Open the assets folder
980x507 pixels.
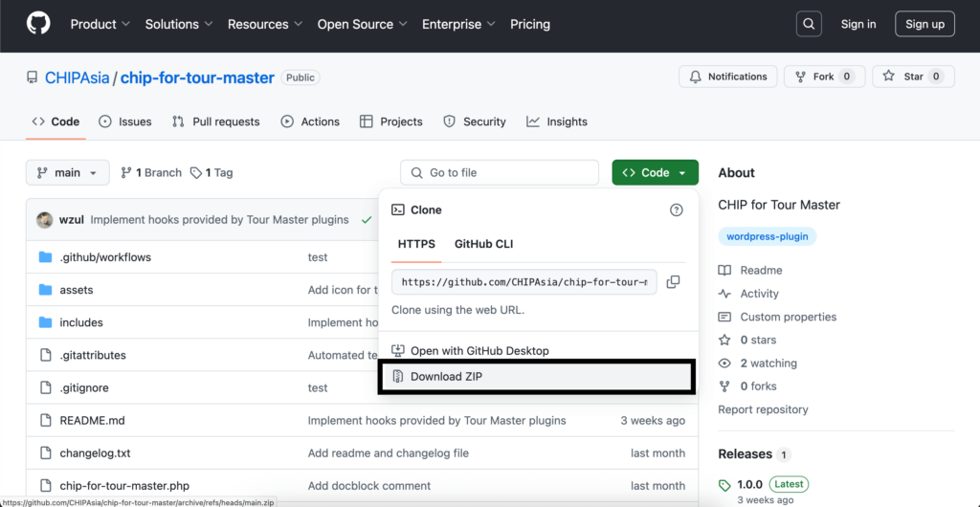tap(77, 290)
